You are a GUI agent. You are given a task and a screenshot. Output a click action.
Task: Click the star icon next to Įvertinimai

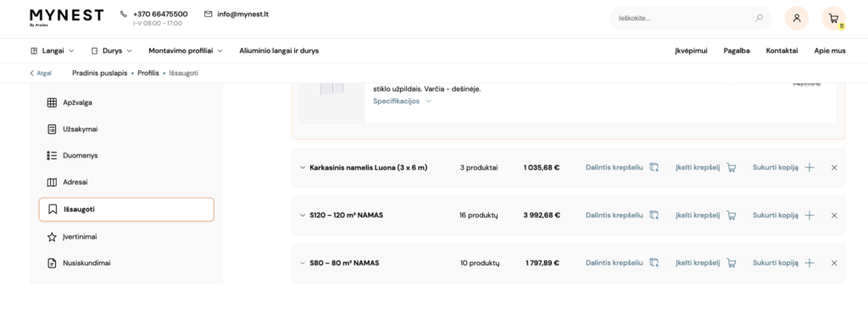pyautogui.click(x=52, y=236)
